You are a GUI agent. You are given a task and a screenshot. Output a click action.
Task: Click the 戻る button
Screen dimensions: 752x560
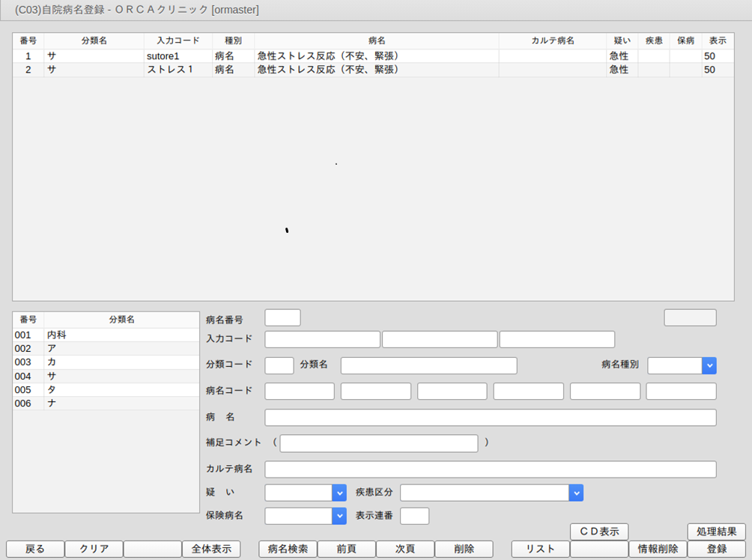pyautogui.click(x=35, y=549)
